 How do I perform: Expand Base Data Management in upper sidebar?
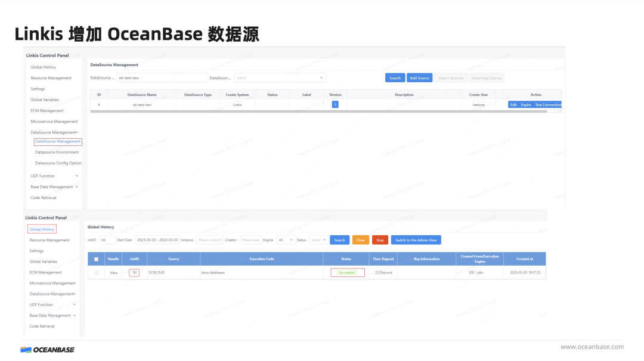[x=54, y=186]
